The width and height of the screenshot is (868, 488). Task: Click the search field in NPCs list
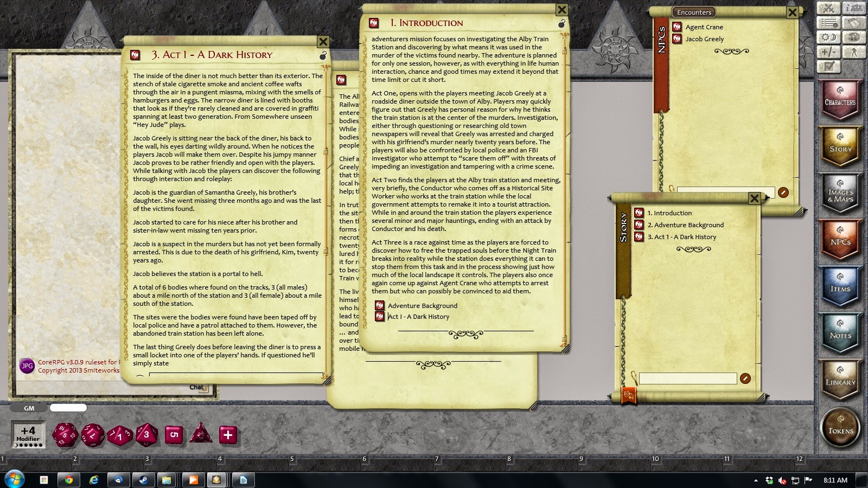coord(725,192)
